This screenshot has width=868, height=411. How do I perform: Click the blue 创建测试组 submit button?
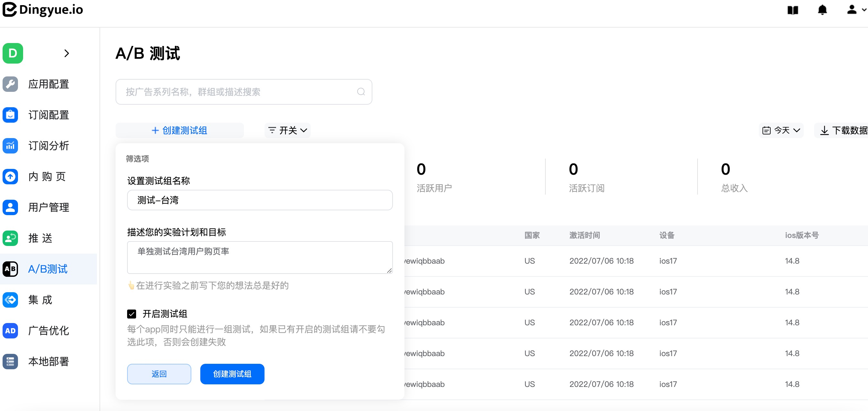(232, 374)
